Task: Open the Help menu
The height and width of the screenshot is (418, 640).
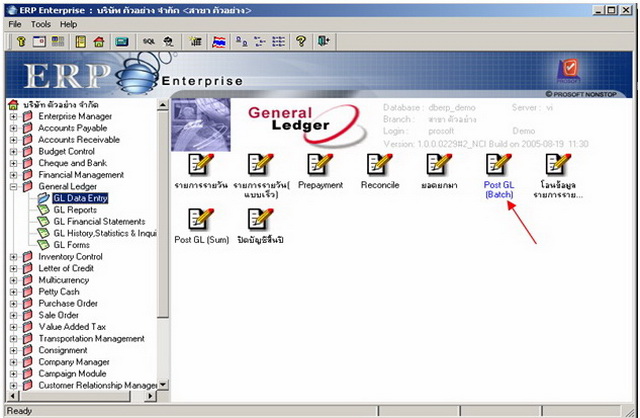Action: [x=69, y=24]
